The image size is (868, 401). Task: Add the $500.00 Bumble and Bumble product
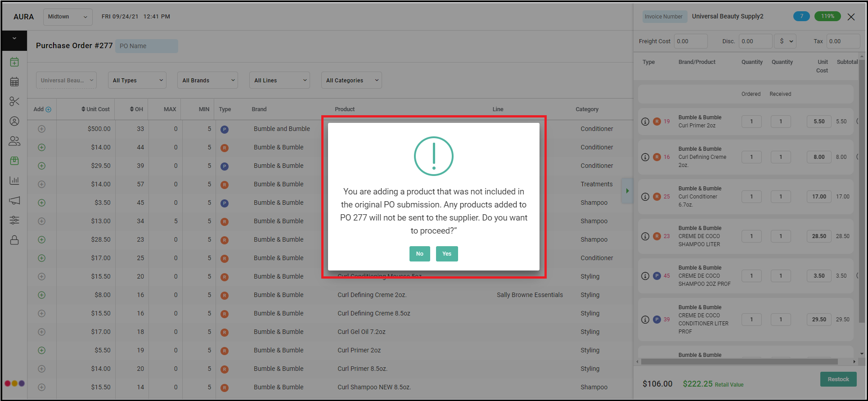point(41,129)
